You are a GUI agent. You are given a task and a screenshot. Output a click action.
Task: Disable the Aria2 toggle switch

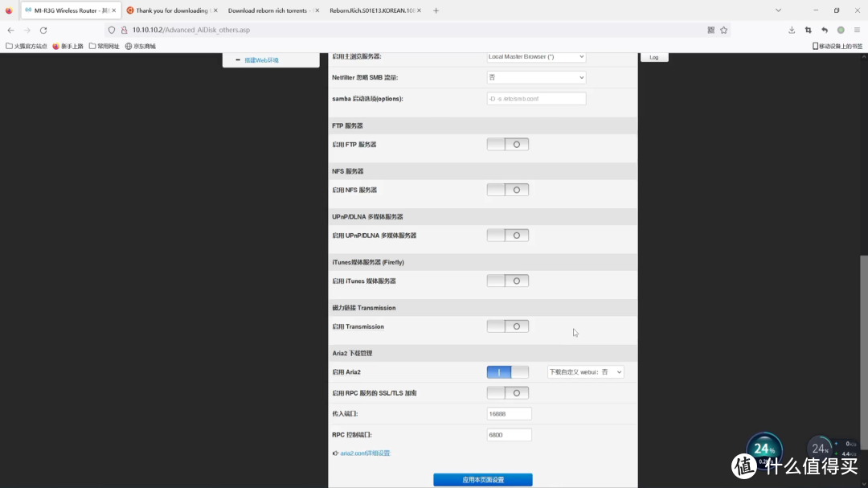coord(507,372)
